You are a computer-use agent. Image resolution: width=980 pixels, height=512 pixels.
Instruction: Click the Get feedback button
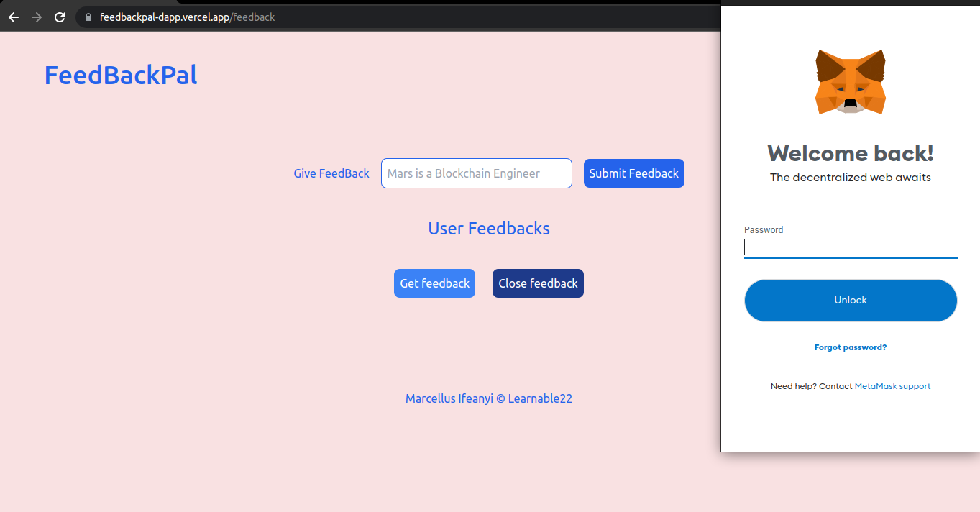point(434,283)
